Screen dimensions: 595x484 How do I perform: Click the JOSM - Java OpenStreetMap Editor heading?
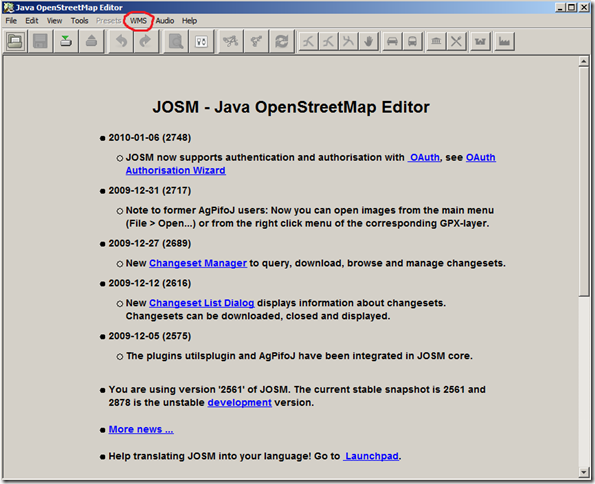pyautogui.click(x=291, y=107)
